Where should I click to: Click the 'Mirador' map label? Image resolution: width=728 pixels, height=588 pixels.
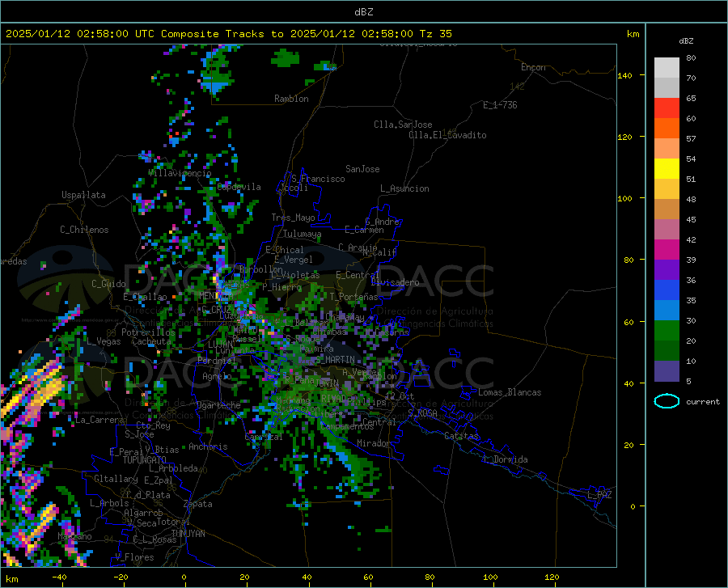coord(374,443)
